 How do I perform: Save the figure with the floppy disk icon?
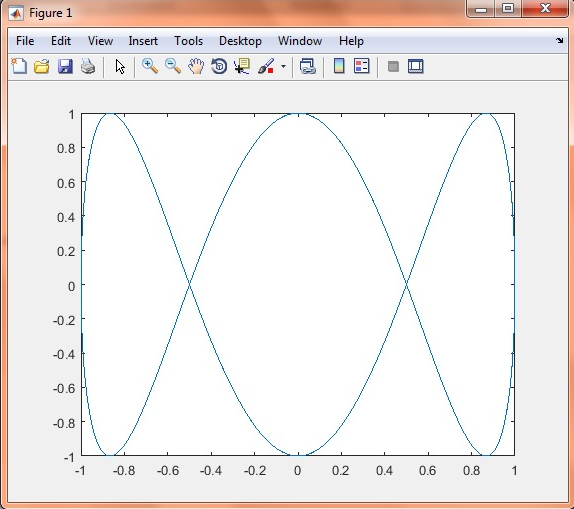coord(65,67)
